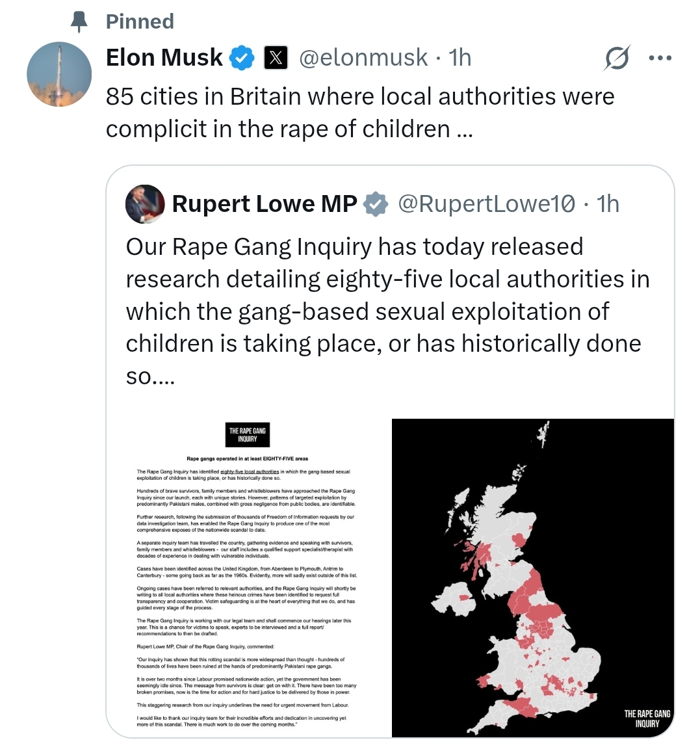Image resolution: width=700 pixels, height=751 pixels.
Task: Click the X affiliation badge icon
Action: (276, 58)
